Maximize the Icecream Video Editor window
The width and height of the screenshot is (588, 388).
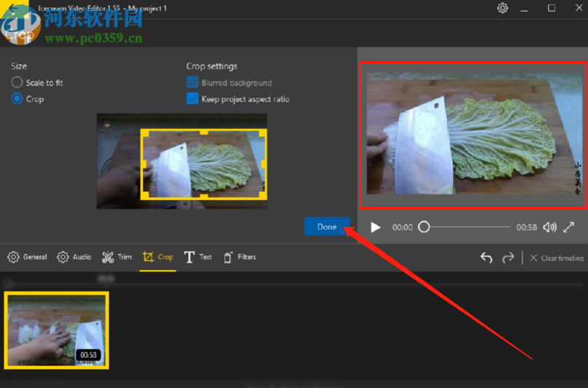point(552,8)
